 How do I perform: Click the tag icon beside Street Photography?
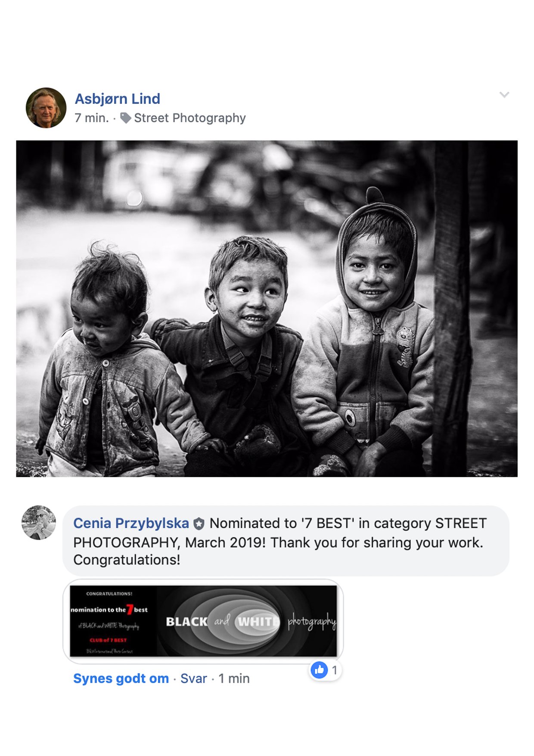tap(125, 118)
